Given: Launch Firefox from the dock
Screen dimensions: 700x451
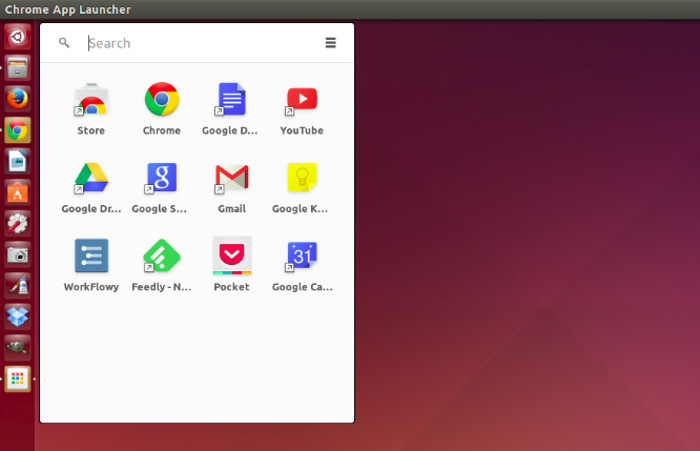Looking at the screenshot, I should (x=17, y=99).
